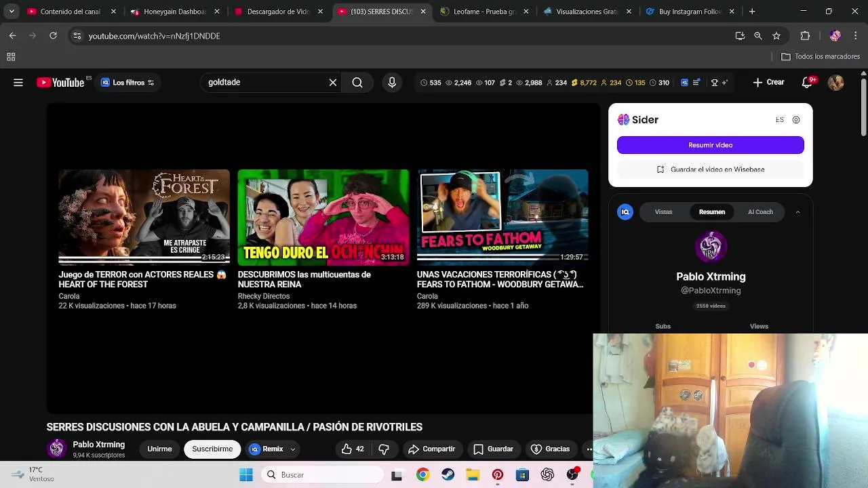Expand the Remix dropdown arrow
868x488 pixels.
[293, 449]
